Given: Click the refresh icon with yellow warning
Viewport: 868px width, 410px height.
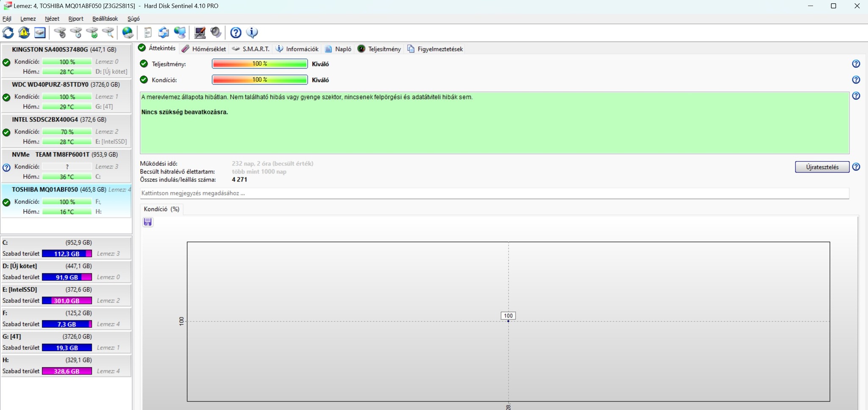Looking at the screenshot, I should tap(24, 33).
